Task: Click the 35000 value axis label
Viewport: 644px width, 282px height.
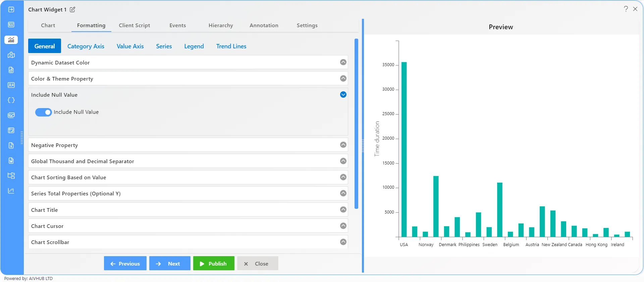Action: coord(388,65)
